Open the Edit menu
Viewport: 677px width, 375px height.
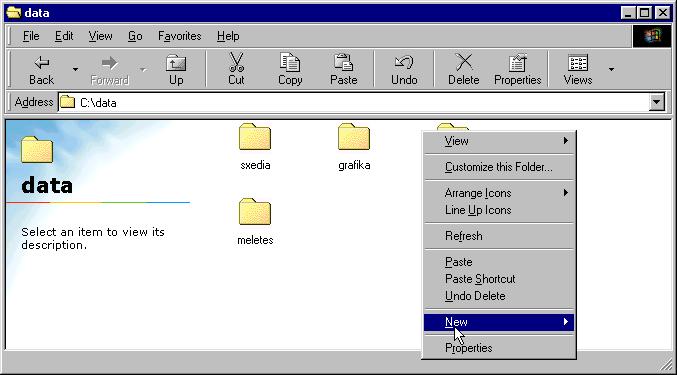click(x=64, y=36)
